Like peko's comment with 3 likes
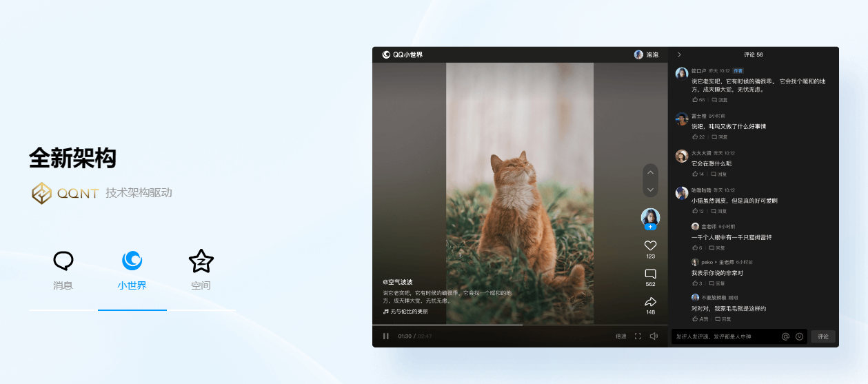The image size is (868, 384). 697,283
